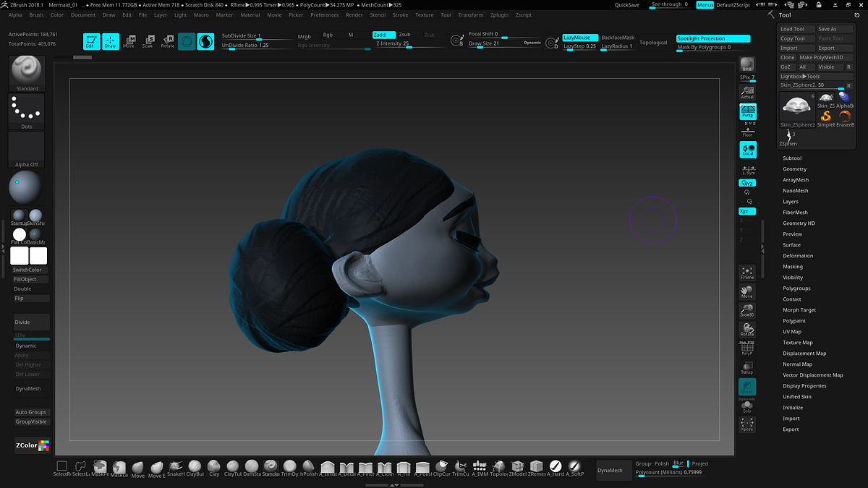868x488 pixels.
Task: Select the Topology brush
Action: click(x=498, y=468)
